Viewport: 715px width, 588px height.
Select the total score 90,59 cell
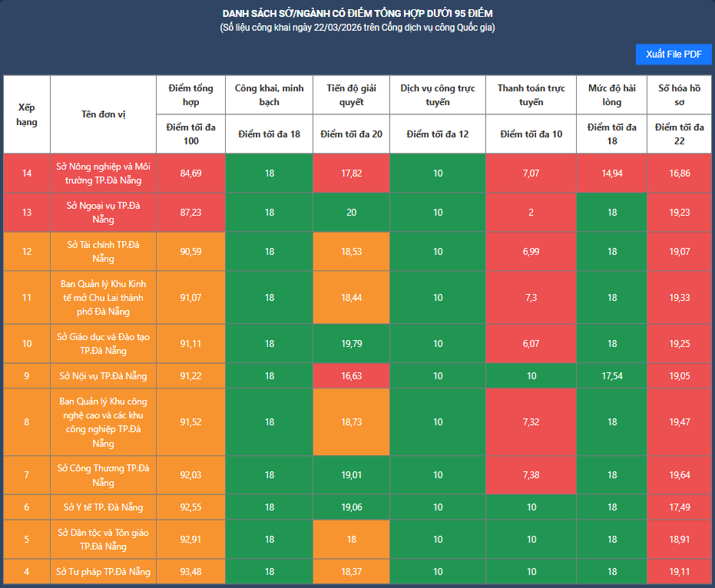click(190, 252)
